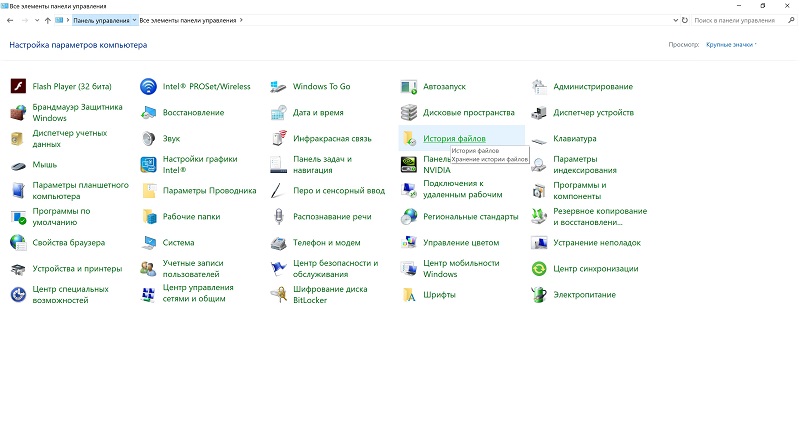
Task: Click the search magnifier icon
Action: (791, 20)
